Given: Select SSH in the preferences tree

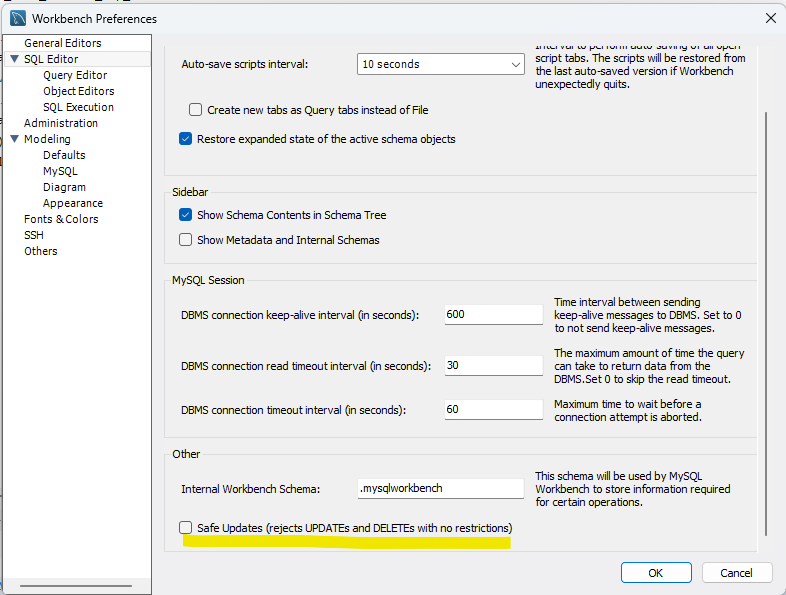Looking at the screenshot, I should tap(34, 236).
